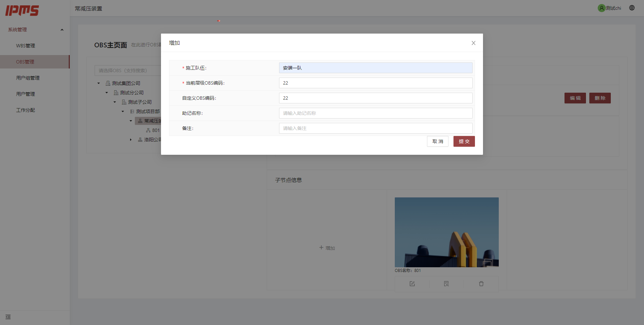Collapse the 测试集团公司 tree node arrow

[x=99, y=83]
